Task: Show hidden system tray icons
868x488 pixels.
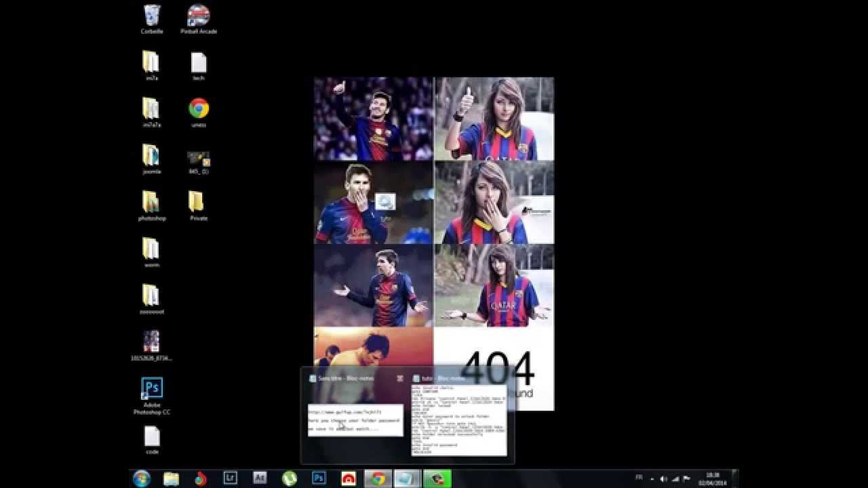Action: click(652, 479)
